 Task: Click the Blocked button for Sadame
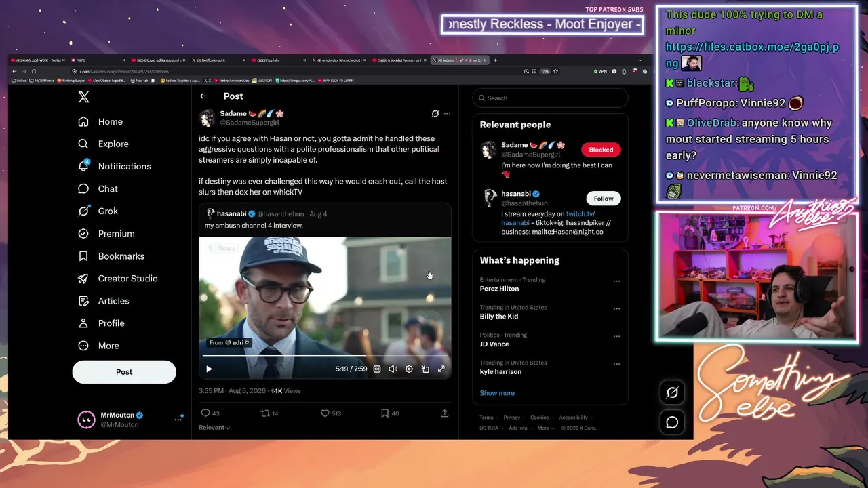click(x=601, y=150)
